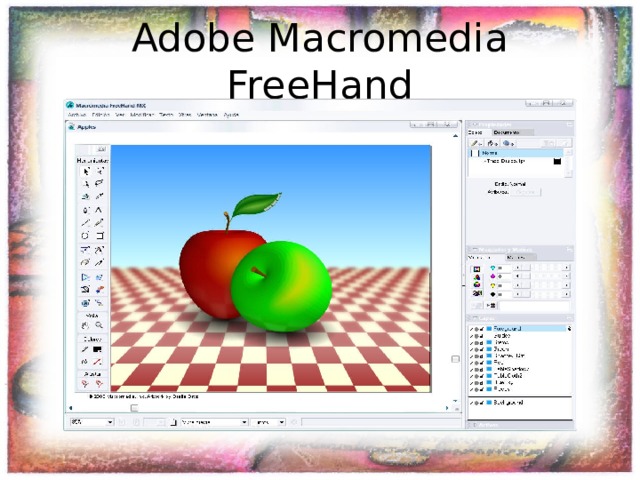This screenshot has height=480, width=640.
Task: Toggle keyline circle on Background layer
Action: (476, 402)
